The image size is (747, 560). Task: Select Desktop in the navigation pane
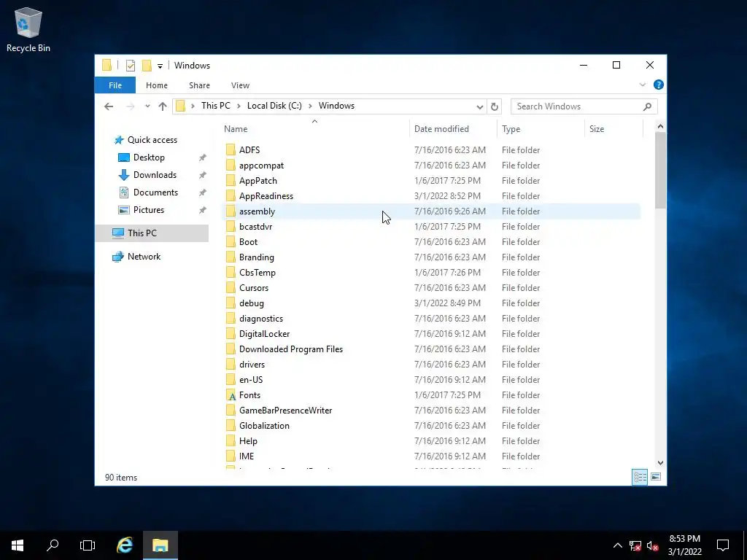(x=149, y=157)
